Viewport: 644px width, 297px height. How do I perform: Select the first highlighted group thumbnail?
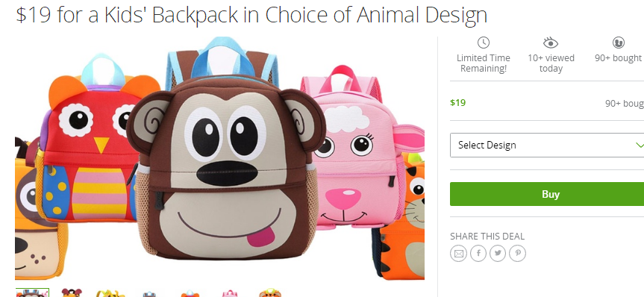pyautogui.click(x=32, y=293)
